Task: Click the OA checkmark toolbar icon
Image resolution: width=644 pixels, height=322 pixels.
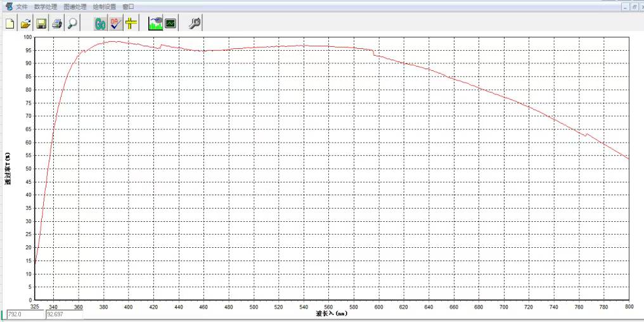Action: pyautogui.click(x=115, y=23)
